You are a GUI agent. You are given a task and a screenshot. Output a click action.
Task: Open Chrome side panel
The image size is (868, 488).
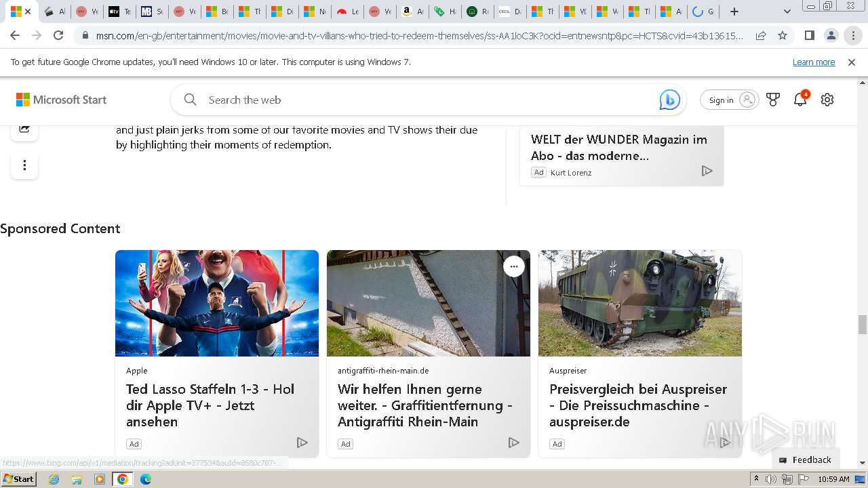point(809,35)
